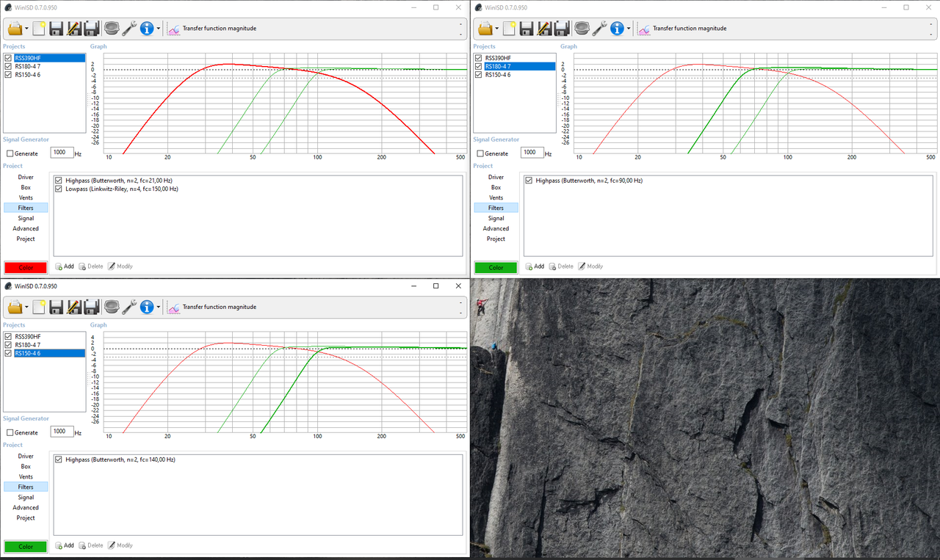This screenshot has width=940, height=560.
Task: Click New project icon in top-left window
Action: [x=39, y=29]
